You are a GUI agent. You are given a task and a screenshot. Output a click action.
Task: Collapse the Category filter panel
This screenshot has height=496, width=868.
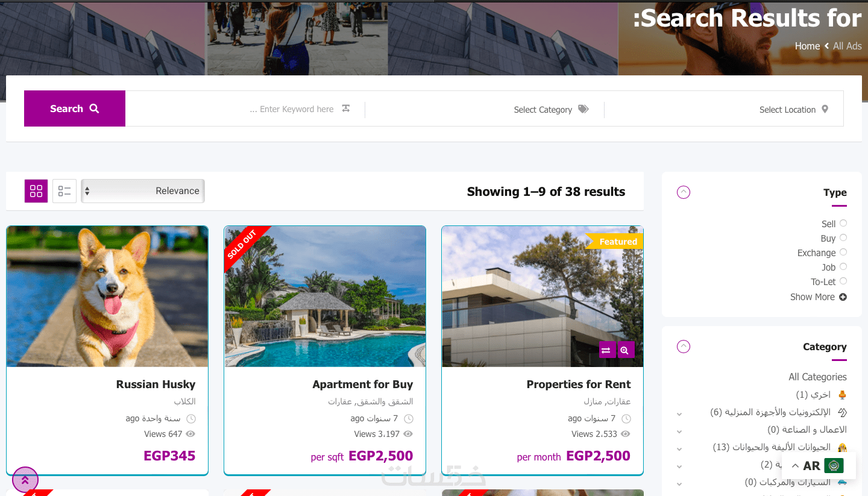click(x=684, y=347)
